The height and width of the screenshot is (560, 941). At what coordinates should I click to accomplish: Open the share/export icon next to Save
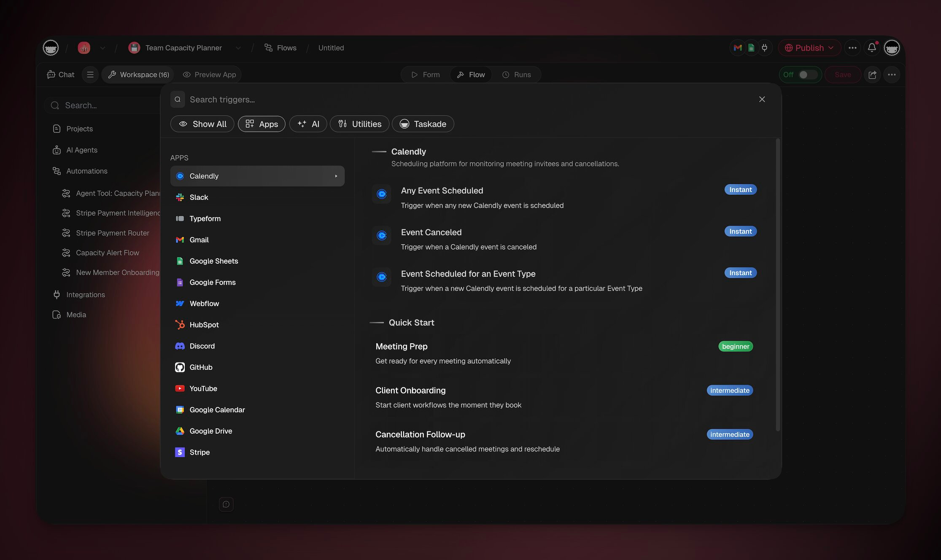(872, 75)
